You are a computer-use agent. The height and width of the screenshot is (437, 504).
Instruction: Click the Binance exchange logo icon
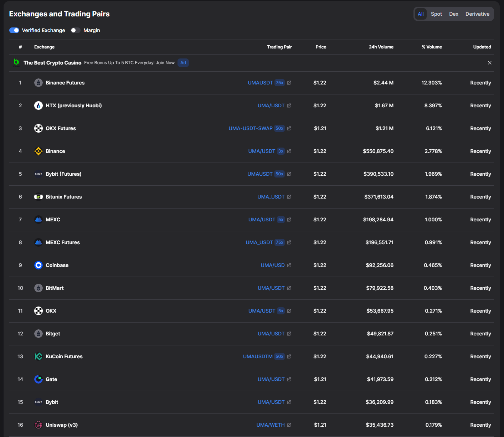(38, 151)
